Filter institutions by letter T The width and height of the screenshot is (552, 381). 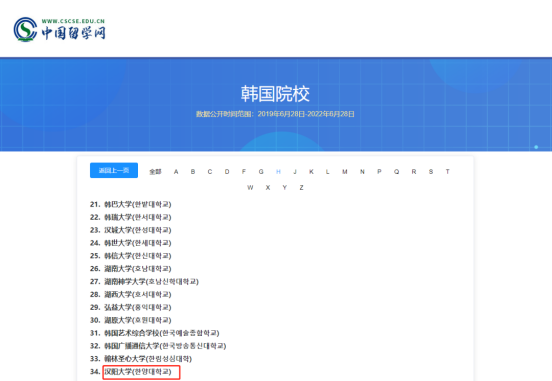tap(447, 172)
